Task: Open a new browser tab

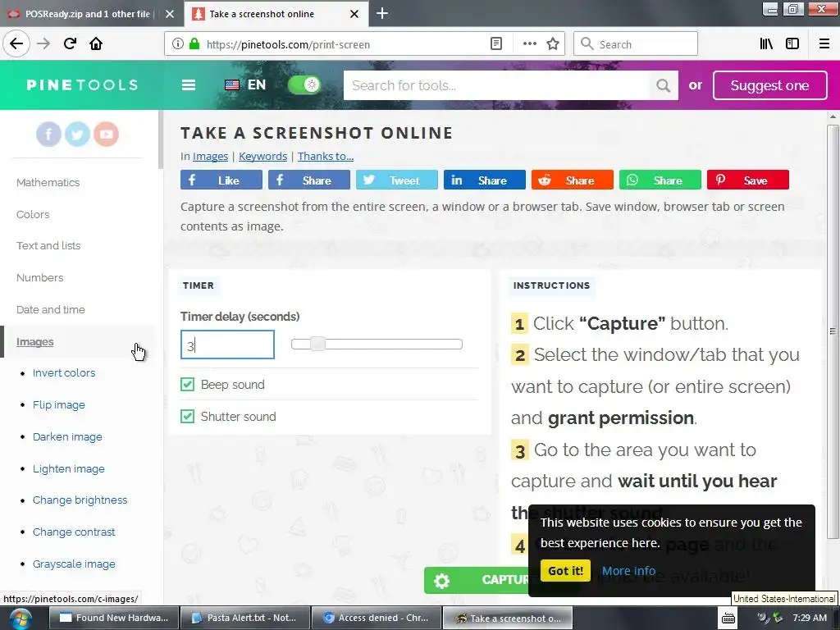Action: pyautogui.click(x=382, y=13)
